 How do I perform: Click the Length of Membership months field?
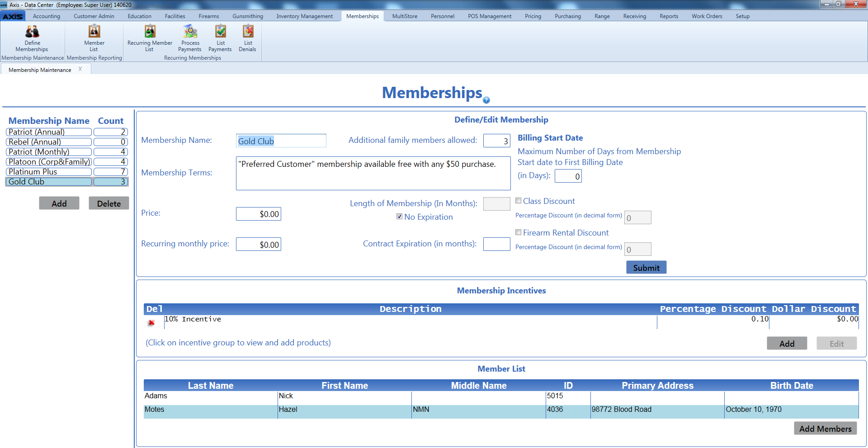click(x=497, y=204)
